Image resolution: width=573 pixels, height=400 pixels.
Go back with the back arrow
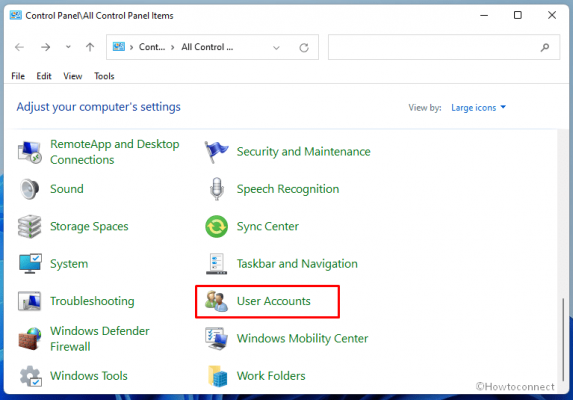(19, 47)
